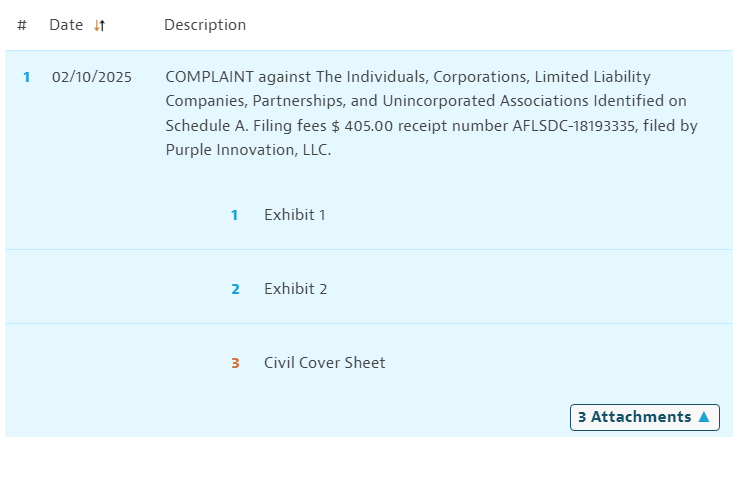The width and height of the screenshot is (739, 484).
Task: Click the Date column header
Action: coord(66,25)
